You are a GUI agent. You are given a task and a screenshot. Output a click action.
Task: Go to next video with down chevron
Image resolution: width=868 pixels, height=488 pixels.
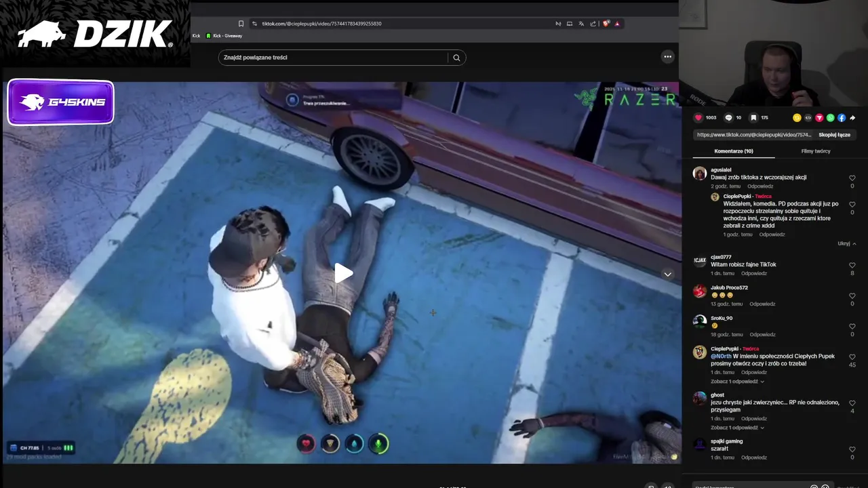(668, 274)
